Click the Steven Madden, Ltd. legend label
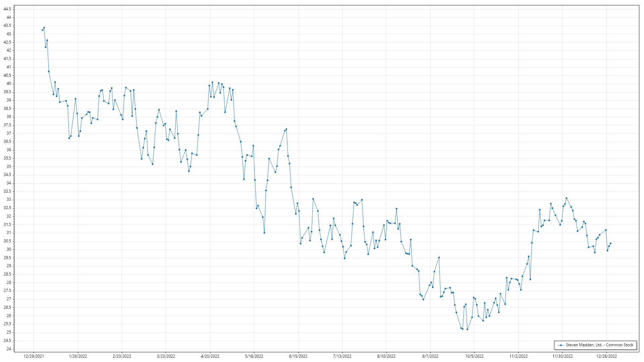Viewport: 644px width, 362px height. pyautogui.click(x=599, y=345)
